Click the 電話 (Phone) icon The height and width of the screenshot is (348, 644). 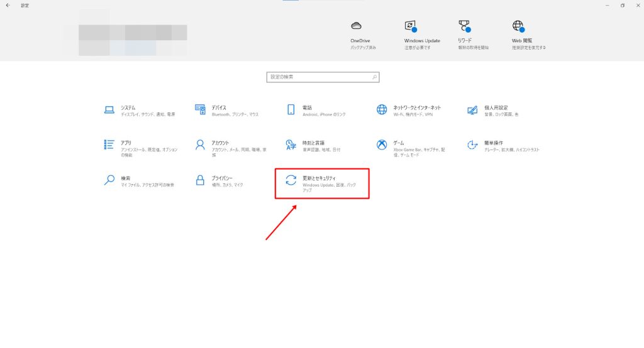(291, 110)
